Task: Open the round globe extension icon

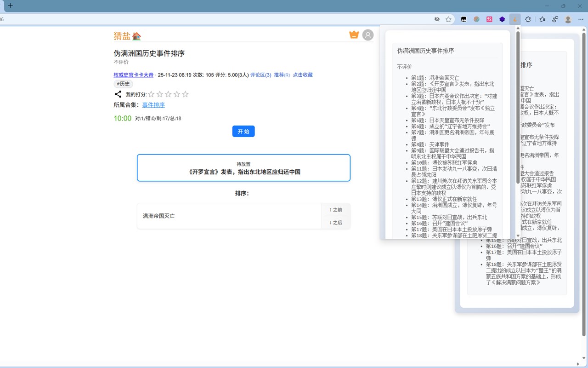Action: pos(477,19)
